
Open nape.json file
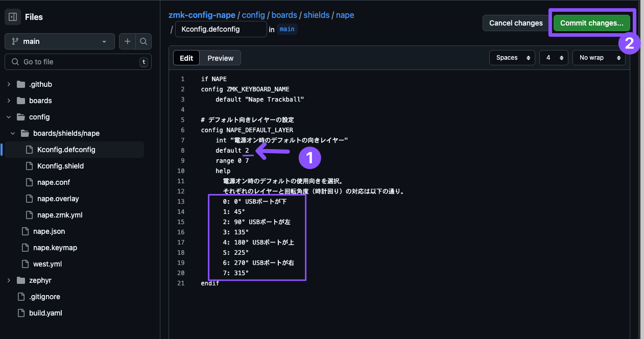49,231
